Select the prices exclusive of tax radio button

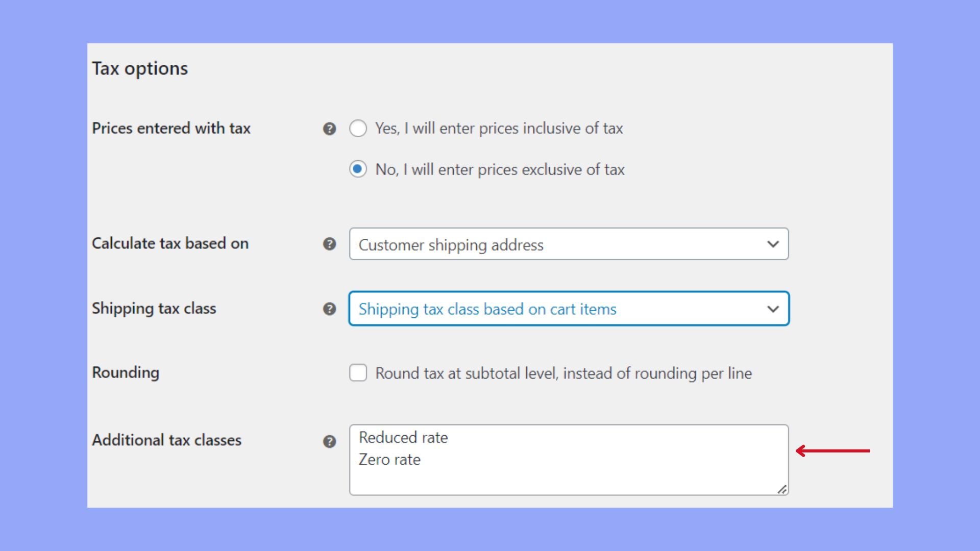[x=358, y=169]
